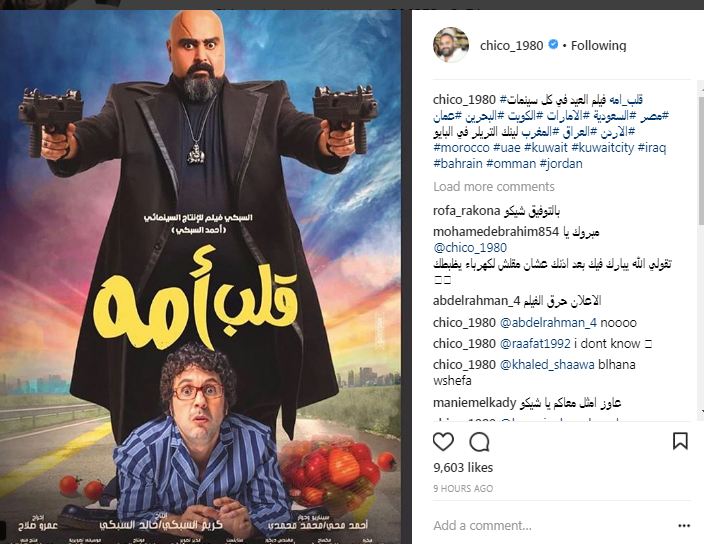The height and width of the screenshot is (544, 704).
Task: Click the Add a comment field
Action: click(x=550, y=525)
